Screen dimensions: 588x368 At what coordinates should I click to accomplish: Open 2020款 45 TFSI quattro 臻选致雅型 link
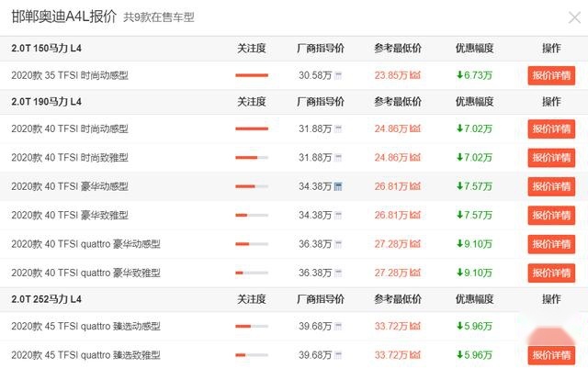click(85, 355)
